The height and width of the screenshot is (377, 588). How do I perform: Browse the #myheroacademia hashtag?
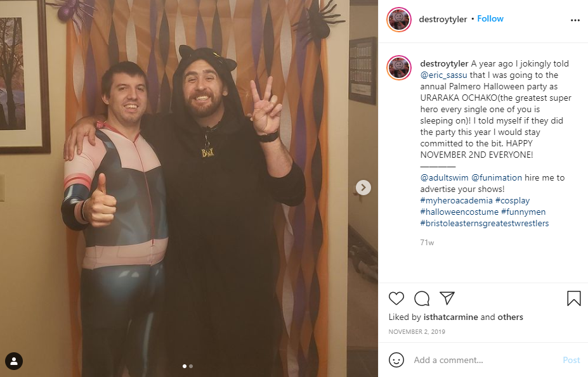tap(456, 200)
